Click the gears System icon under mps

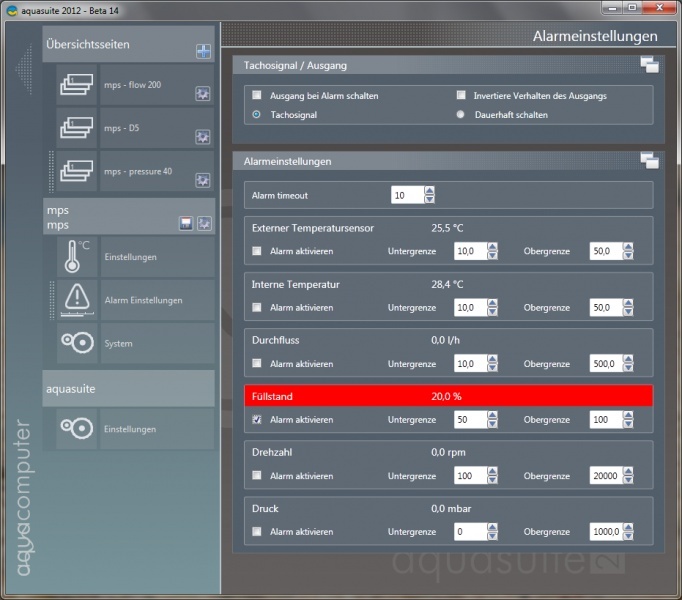click(x=77, y=343)
